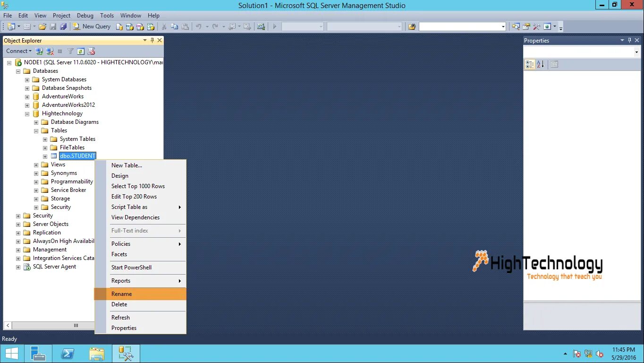
Task: Choose Delete from context menu
Action: (x=140, y=304)
